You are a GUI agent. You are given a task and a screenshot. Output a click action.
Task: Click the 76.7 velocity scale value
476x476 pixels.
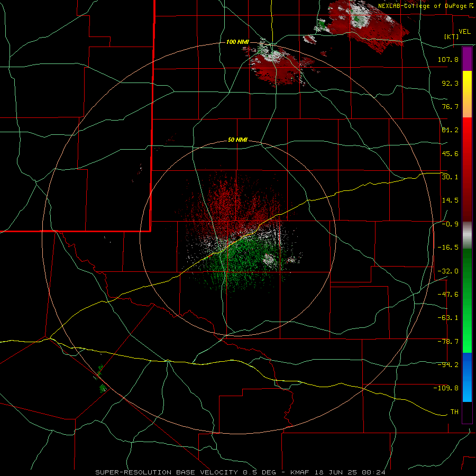click(450, 106)
